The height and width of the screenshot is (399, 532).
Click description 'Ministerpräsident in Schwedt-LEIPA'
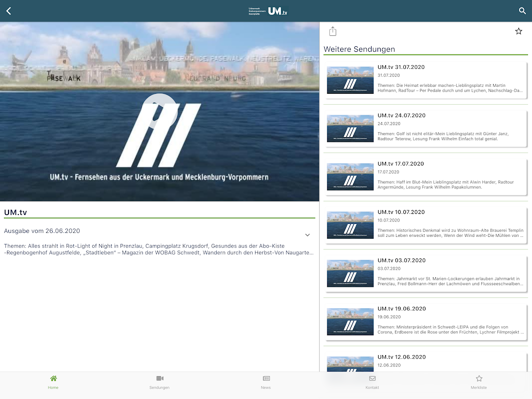click(451, 329)
